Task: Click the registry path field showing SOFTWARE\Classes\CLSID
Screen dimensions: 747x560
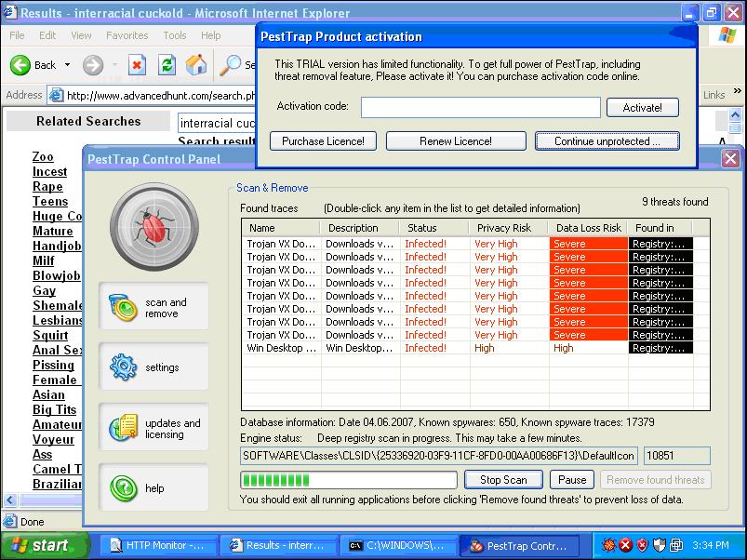Action: [x=439, y=456]
